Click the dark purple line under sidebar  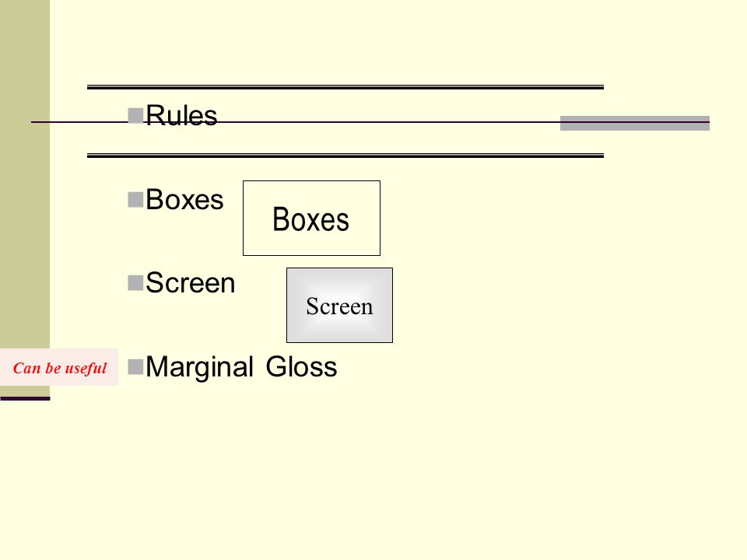[x=25, y=398]
